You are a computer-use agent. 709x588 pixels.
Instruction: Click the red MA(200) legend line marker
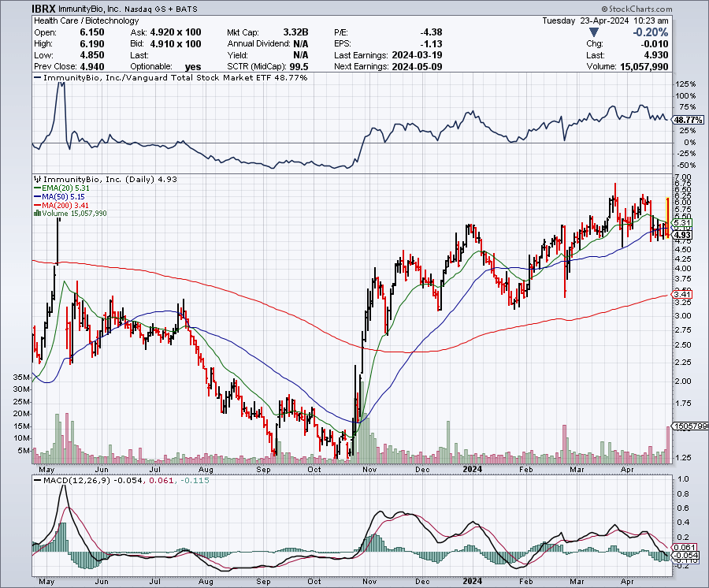point(36,206)
